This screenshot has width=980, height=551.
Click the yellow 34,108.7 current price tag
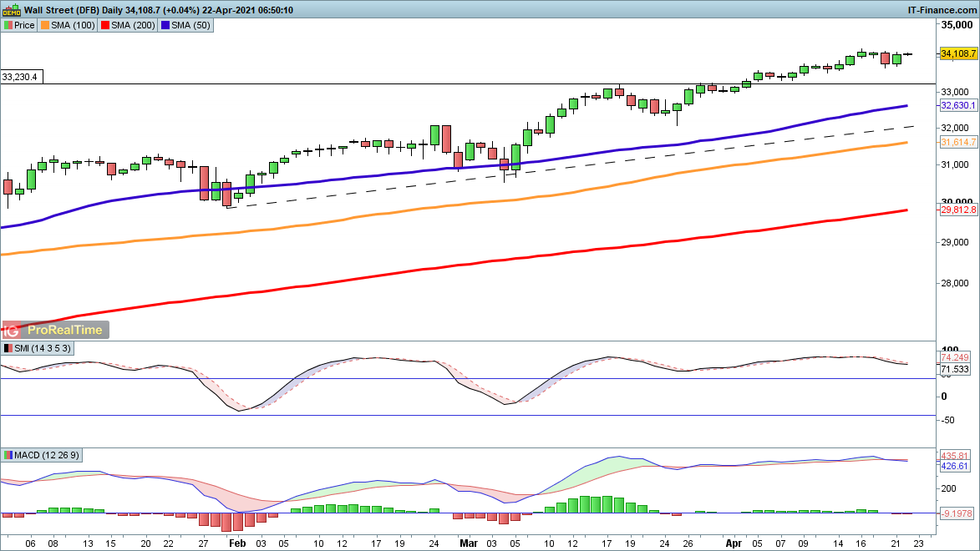(958, 53)
